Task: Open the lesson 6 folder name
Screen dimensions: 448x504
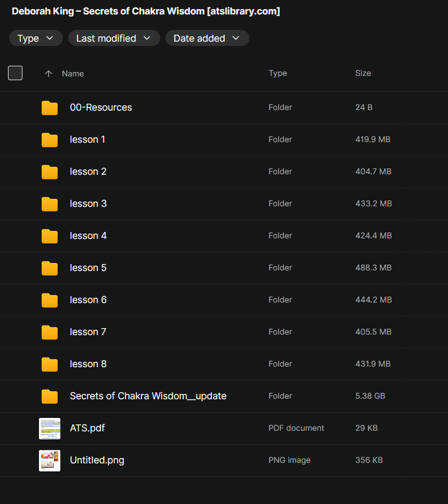Action: (x=88, y=300)
